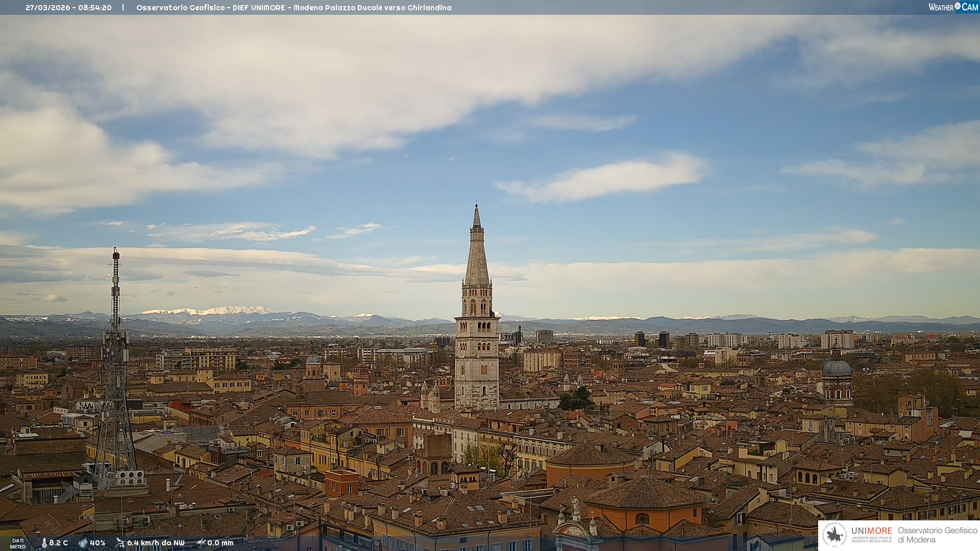This screenshot has width=980, height=551.
Task: Select the 6.4 km/h da NW wind reading
Action: click(x=156, y=543)
